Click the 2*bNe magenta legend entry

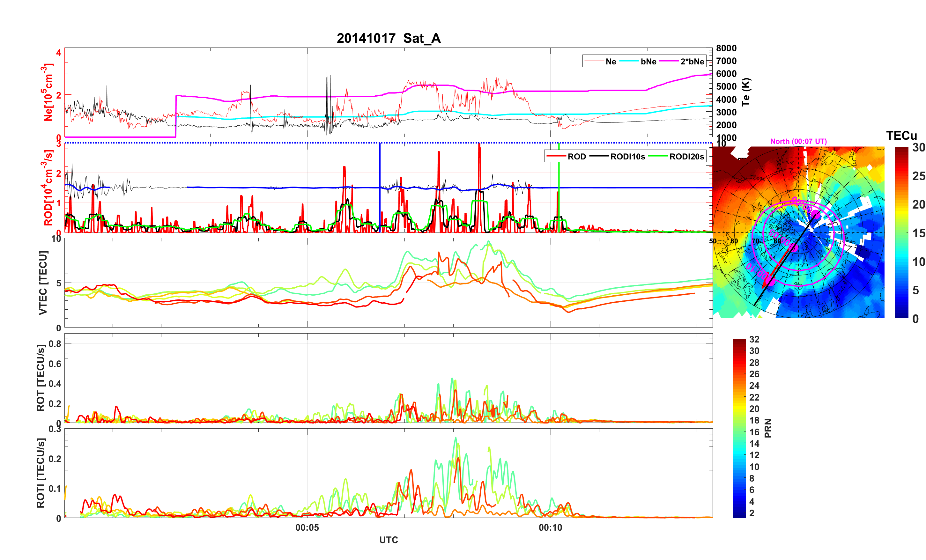click(x=692, y=61)
